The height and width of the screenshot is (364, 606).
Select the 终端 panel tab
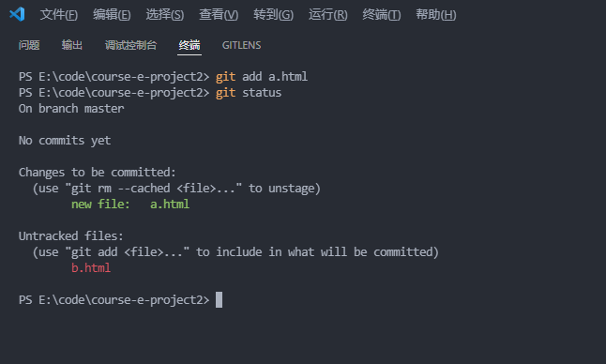click(x=189, y=45)
